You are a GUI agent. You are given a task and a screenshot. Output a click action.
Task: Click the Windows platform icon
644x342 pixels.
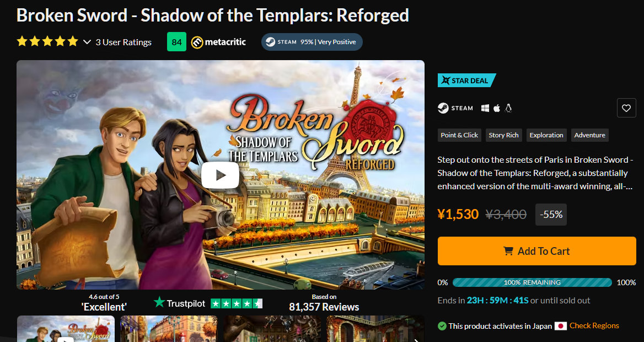485,108
